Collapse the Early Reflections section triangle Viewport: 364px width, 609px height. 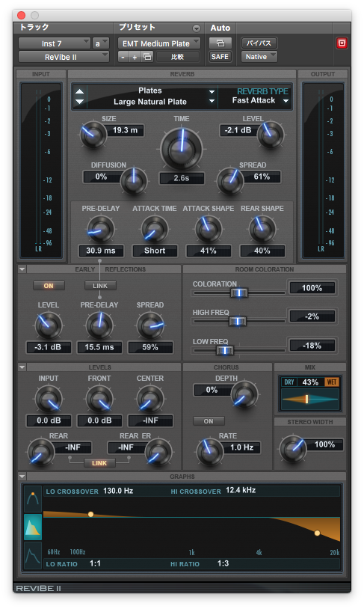[22, 269]
